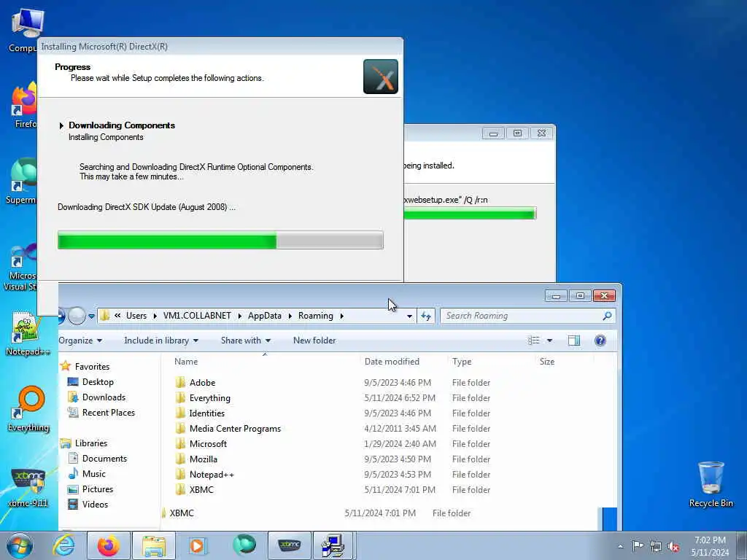Switch to Firefox in the taskbar
Image resolution: width=747 pixels, height=560 pixels.
point(109,545)
